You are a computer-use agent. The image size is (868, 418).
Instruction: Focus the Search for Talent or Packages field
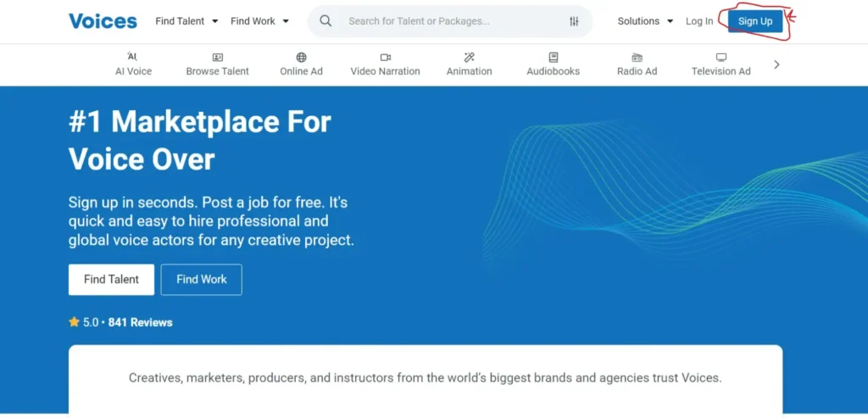450,21
